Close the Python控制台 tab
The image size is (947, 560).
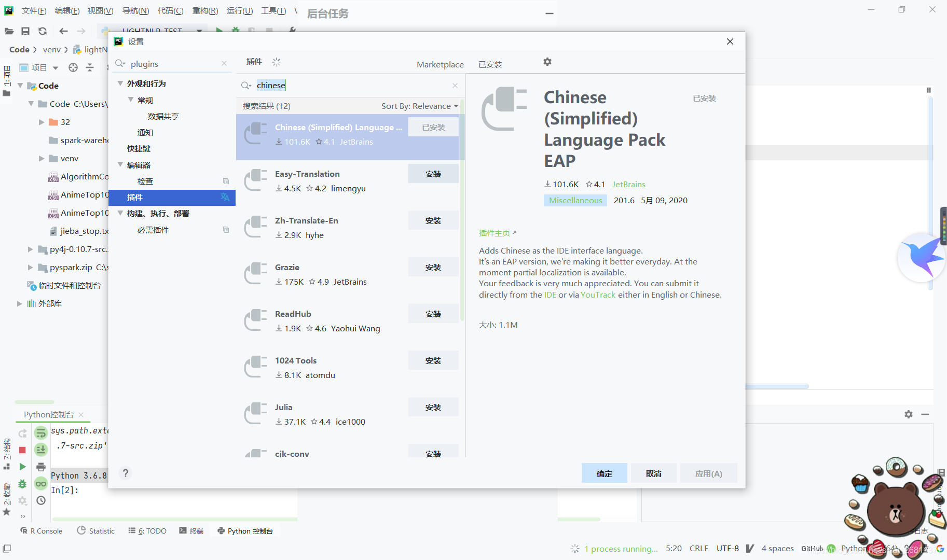(x=81, y=414)
